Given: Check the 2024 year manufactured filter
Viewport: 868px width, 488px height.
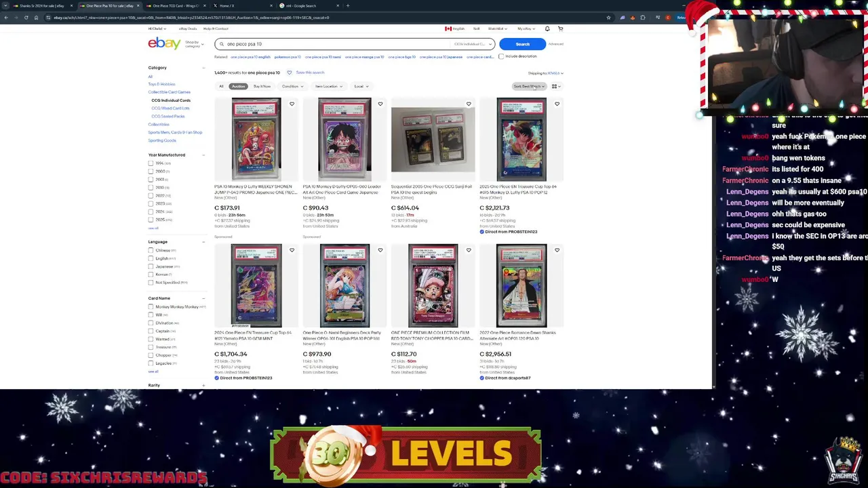Looking at the screenshot, I should point(151,212).
